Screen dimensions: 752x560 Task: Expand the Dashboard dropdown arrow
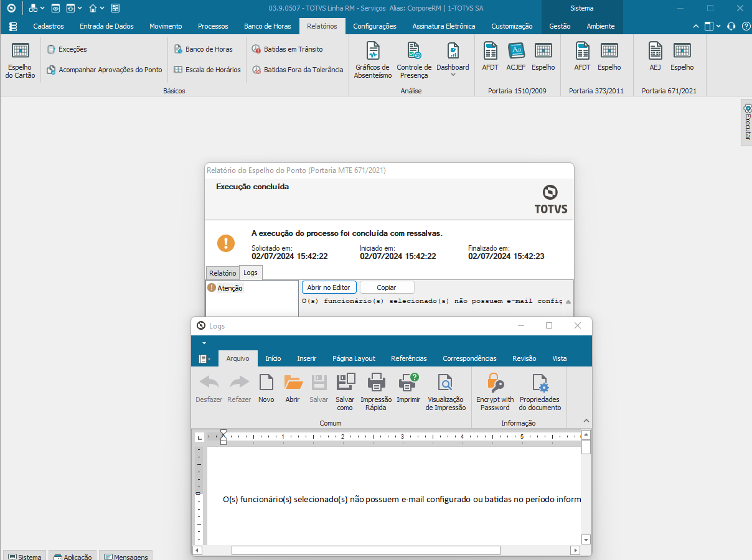coord(453,75)
